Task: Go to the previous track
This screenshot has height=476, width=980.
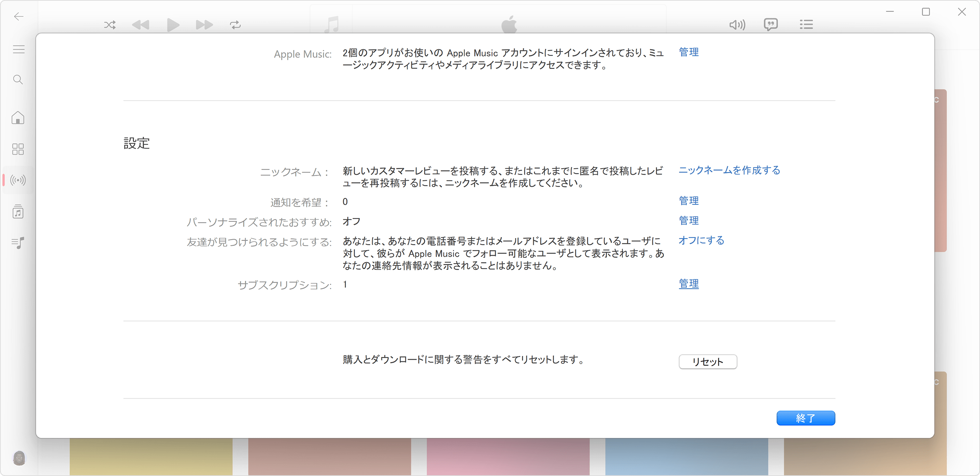Action: [x=140, y=24]
